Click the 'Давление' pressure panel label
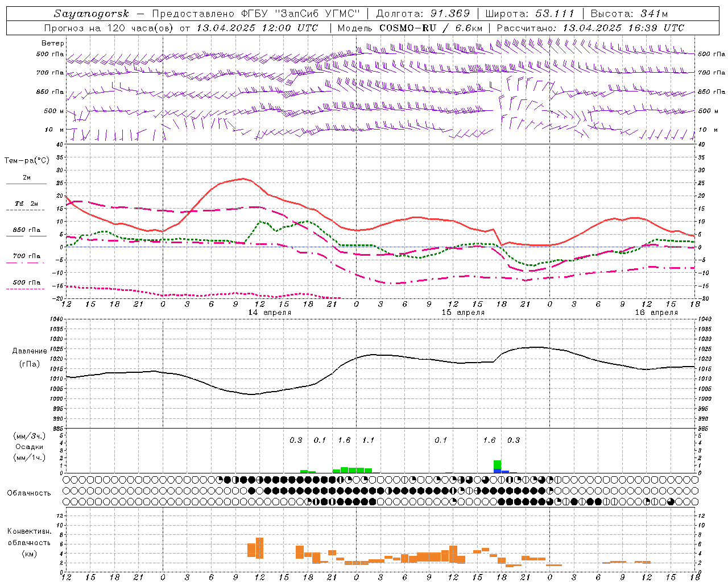Screen dimensions: 728x582 (x=30, y=351)
